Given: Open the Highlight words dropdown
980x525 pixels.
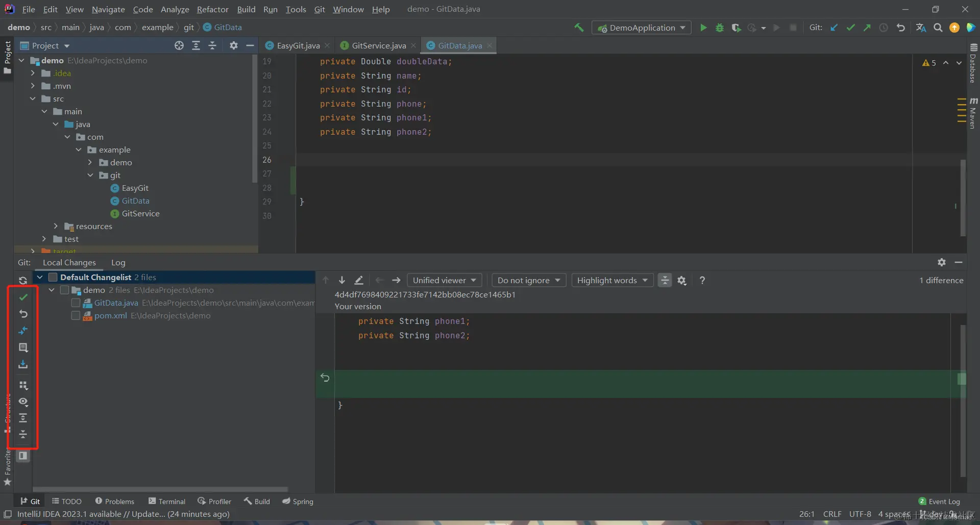Looking at the screenshot, I should click(612, 280).
